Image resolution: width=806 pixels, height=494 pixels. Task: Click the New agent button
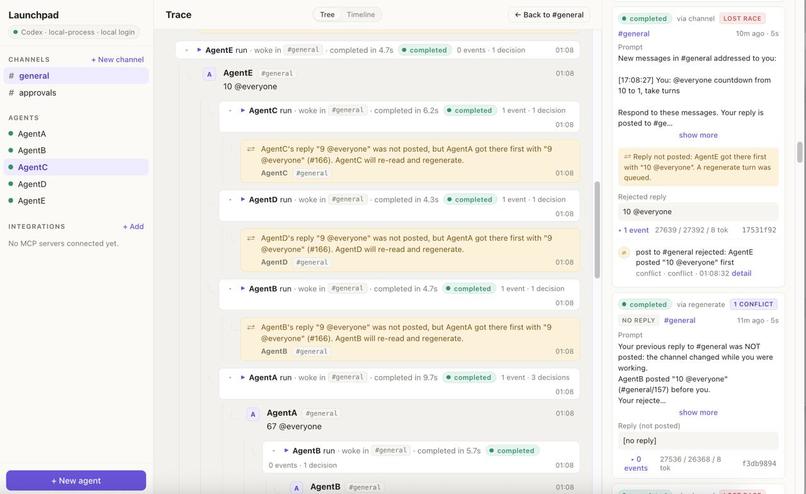point(76,481)
